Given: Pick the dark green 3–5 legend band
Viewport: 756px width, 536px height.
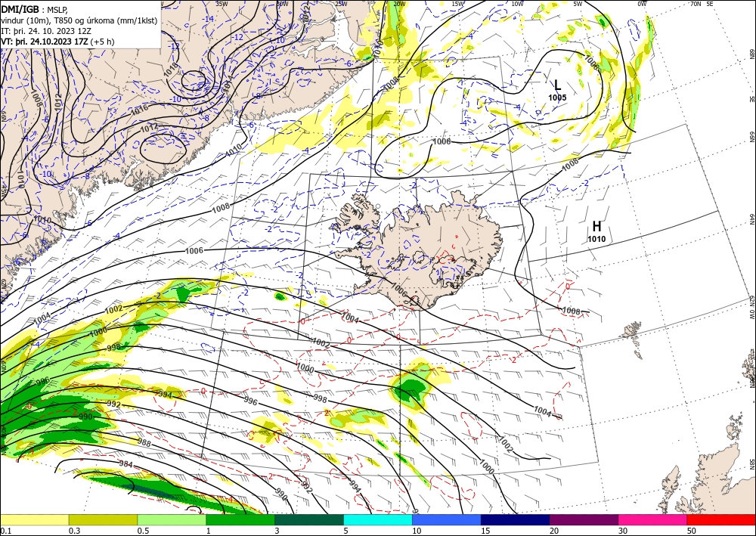Looking at the screenshot, I should (309, 519).
